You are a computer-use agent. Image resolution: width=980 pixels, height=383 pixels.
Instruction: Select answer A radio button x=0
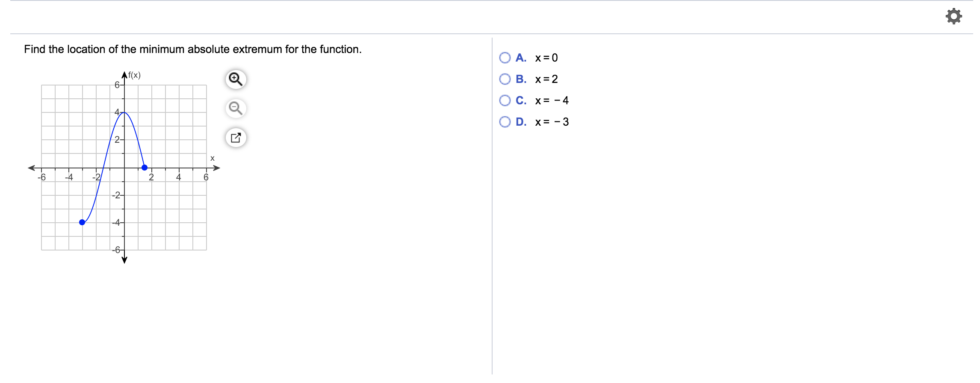pyautogui.click(x=505, y=58)
